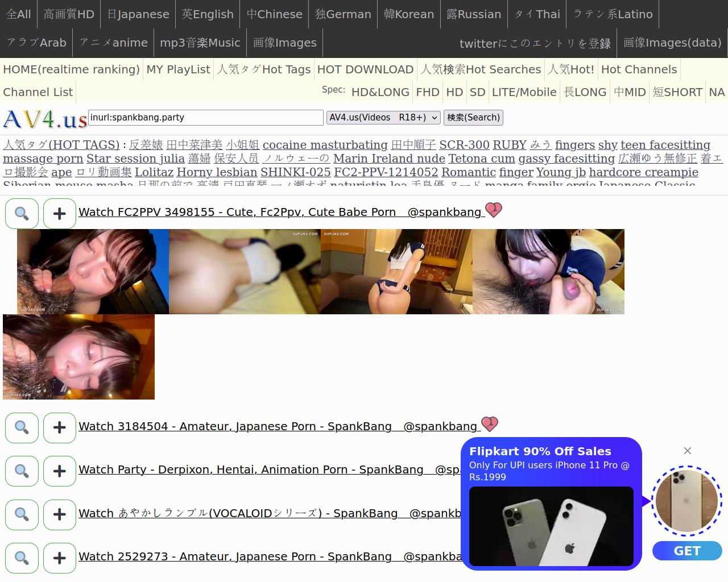Select the 高画質HD category tab

click(69, 14)
